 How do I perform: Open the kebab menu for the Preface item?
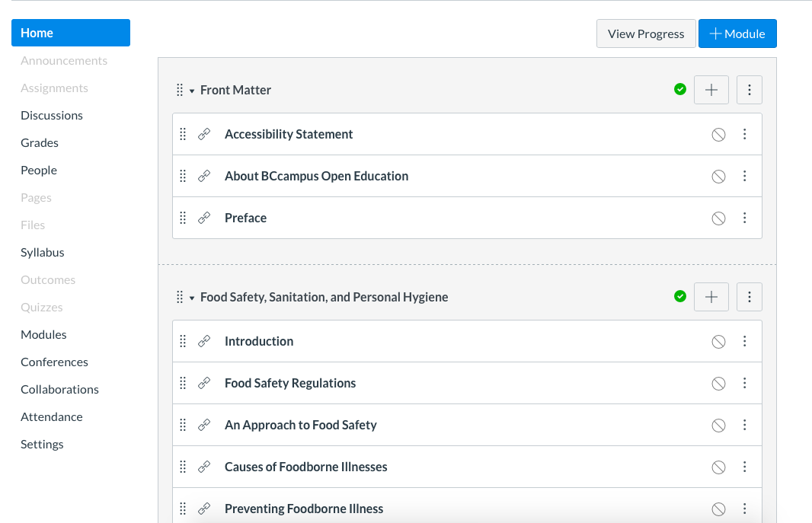[x=745, y=218]
